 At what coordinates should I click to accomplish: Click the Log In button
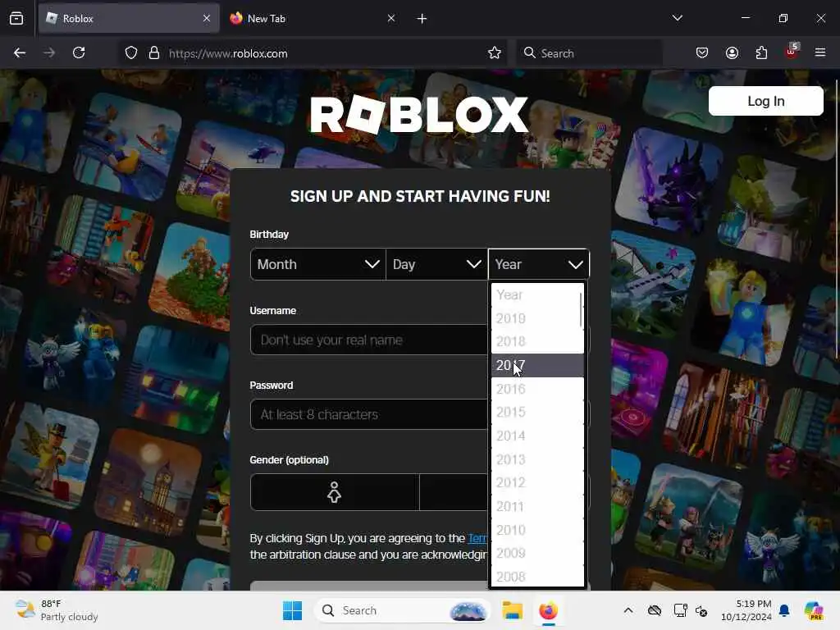tap(765, 101)
